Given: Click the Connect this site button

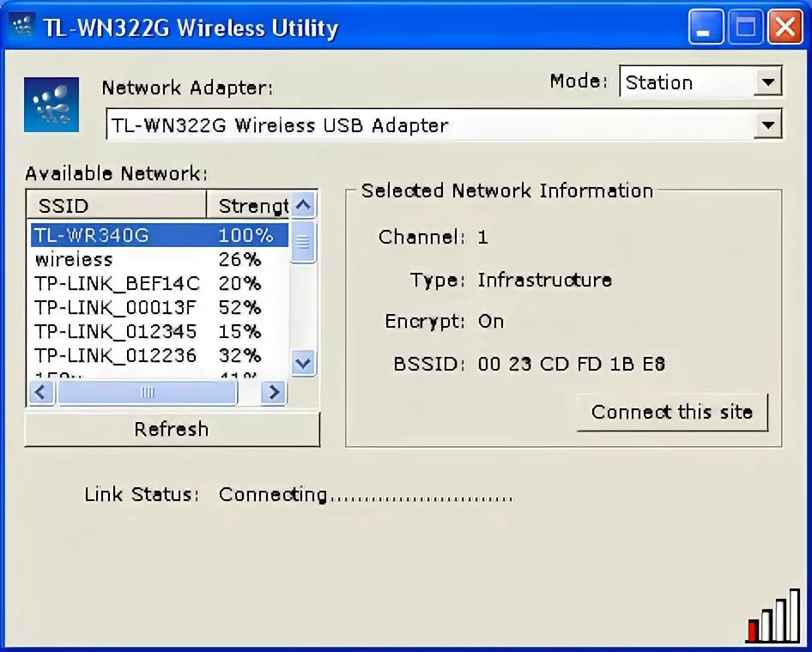Looking at the screenshot, I should click(672, 412).
